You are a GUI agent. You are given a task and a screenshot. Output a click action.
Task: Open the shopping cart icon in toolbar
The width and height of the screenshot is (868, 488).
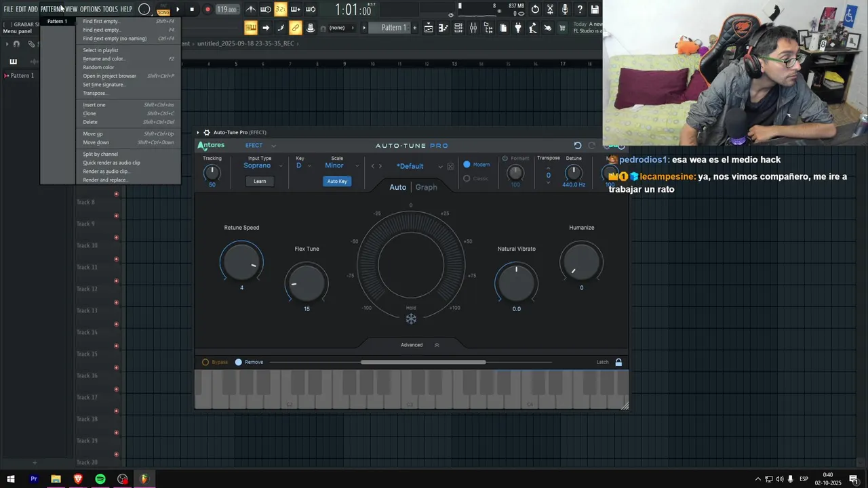[562, 28]
